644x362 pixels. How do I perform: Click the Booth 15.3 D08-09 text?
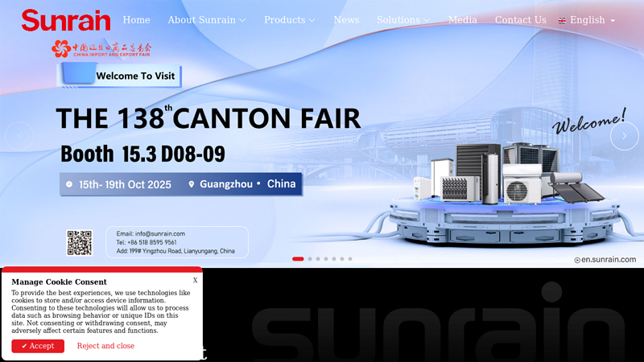(x=143, y=154)
